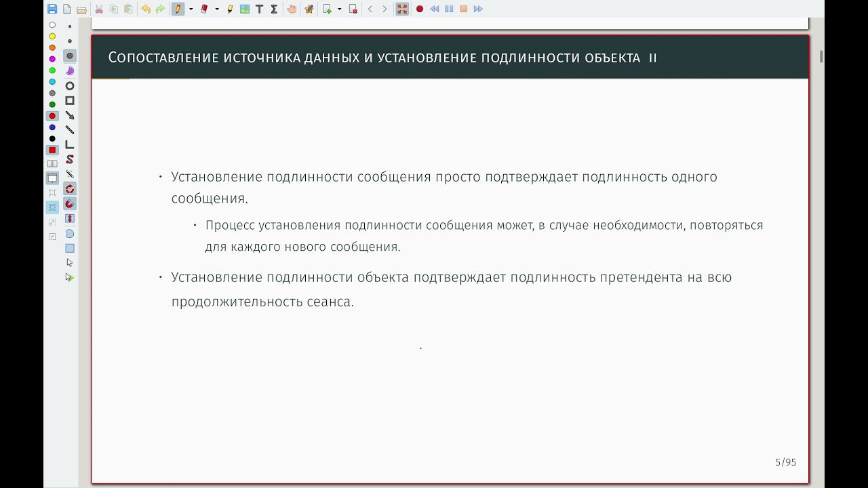Stop the audio playback
The height and width of the screenshot is (488, 868).
tap(464, 9)
